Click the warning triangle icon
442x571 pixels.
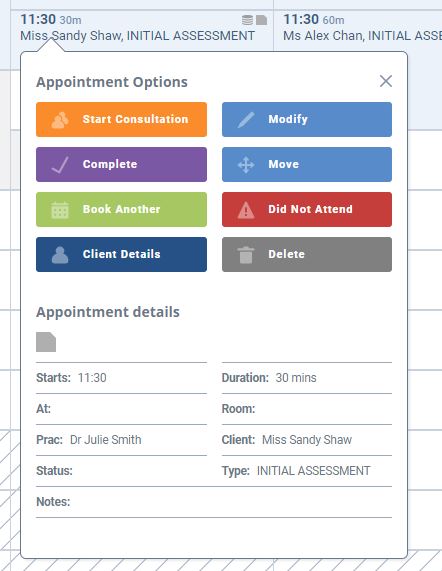coord(246,210)
